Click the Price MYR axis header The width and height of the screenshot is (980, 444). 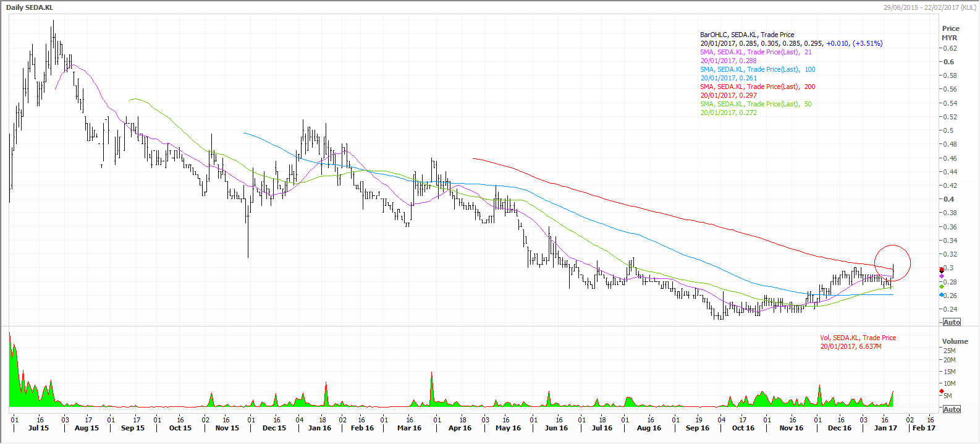(x=950, y=33)
